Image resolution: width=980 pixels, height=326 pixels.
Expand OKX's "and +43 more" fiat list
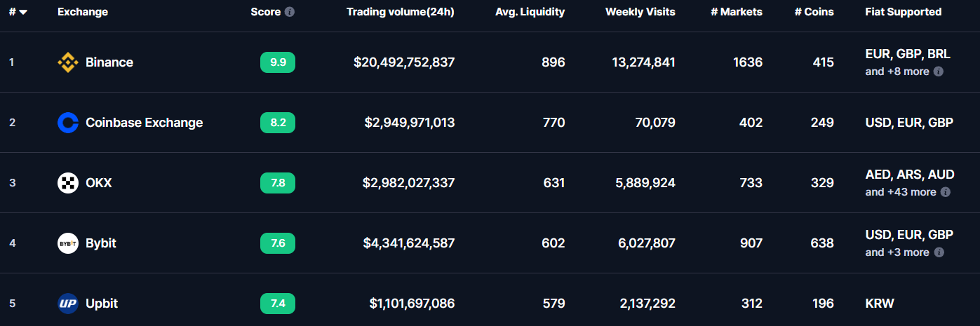point(901,192)
